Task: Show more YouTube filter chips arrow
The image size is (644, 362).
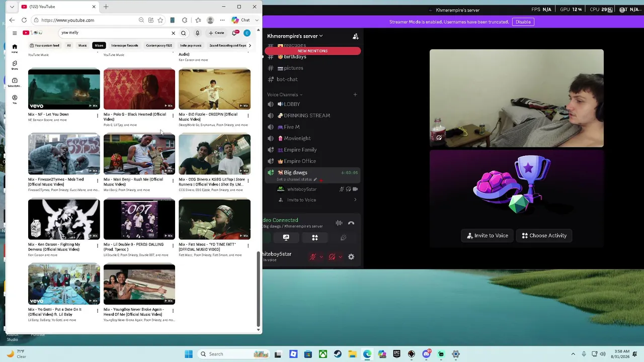Action: [250, 46]
